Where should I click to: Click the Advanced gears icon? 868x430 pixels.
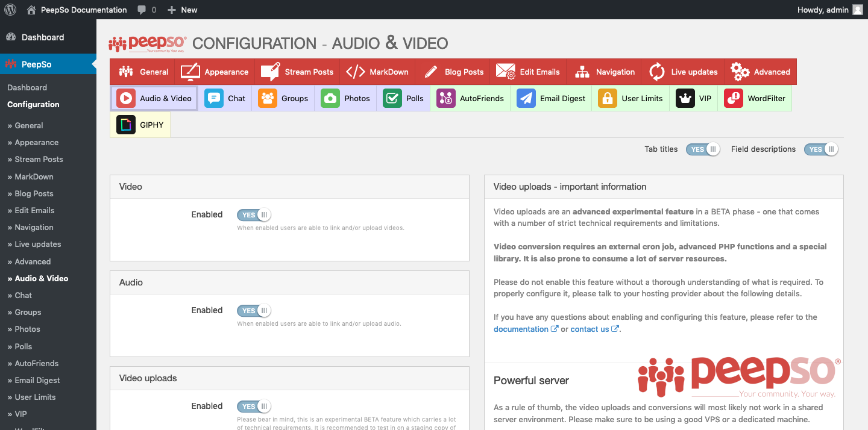(740, 72)
